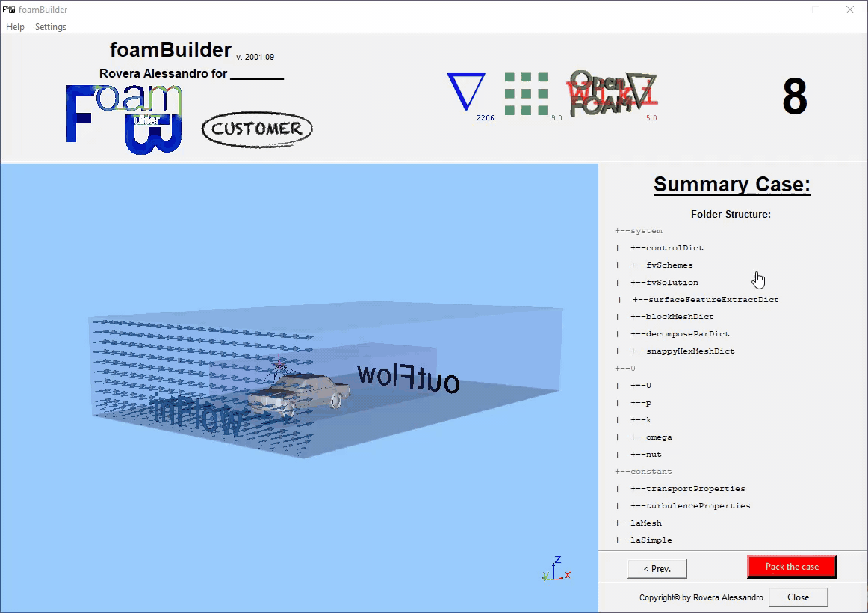
Task: Select turbulenceProperties in the tree
Action: tap(690, 505)
